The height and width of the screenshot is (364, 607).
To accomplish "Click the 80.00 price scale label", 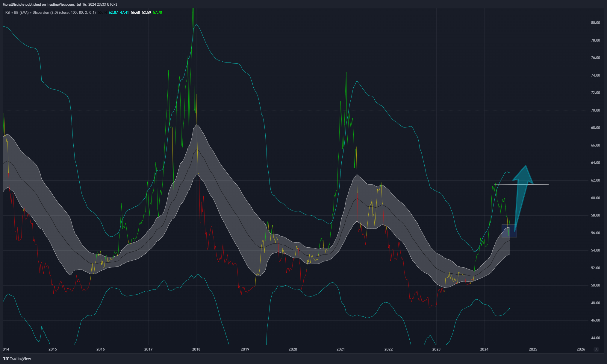I will coord(595,23).
